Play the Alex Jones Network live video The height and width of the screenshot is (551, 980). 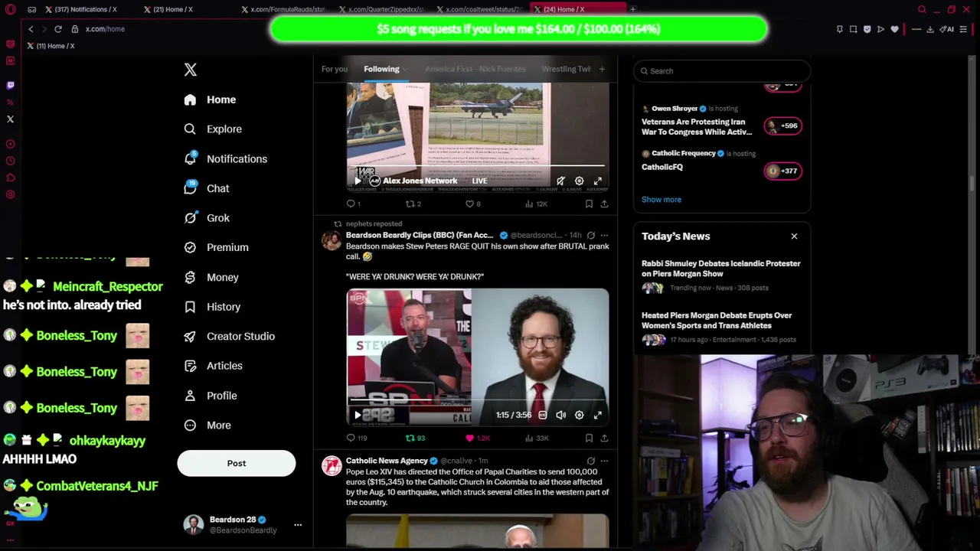358,181
